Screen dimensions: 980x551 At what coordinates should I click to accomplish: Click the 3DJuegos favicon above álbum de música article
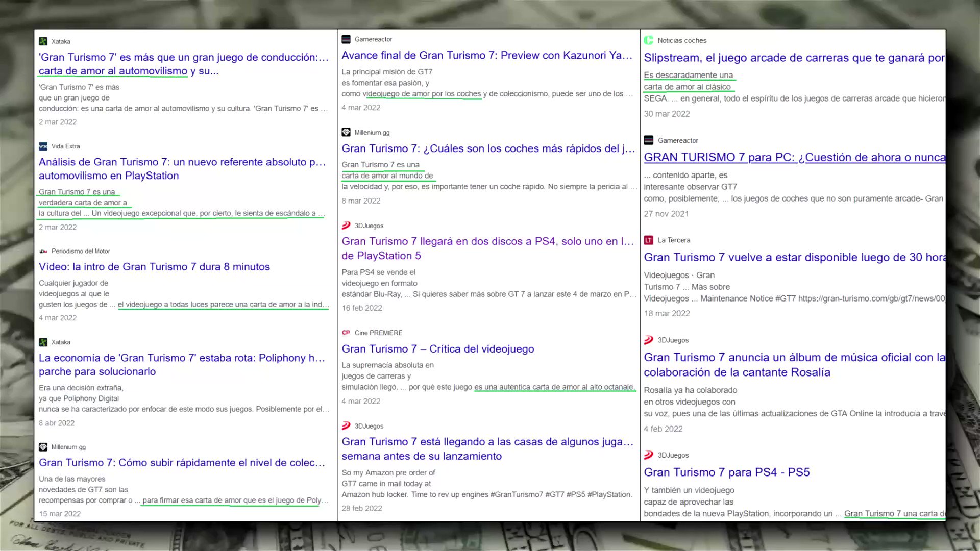pyautogui.click(x=649, y=340)
